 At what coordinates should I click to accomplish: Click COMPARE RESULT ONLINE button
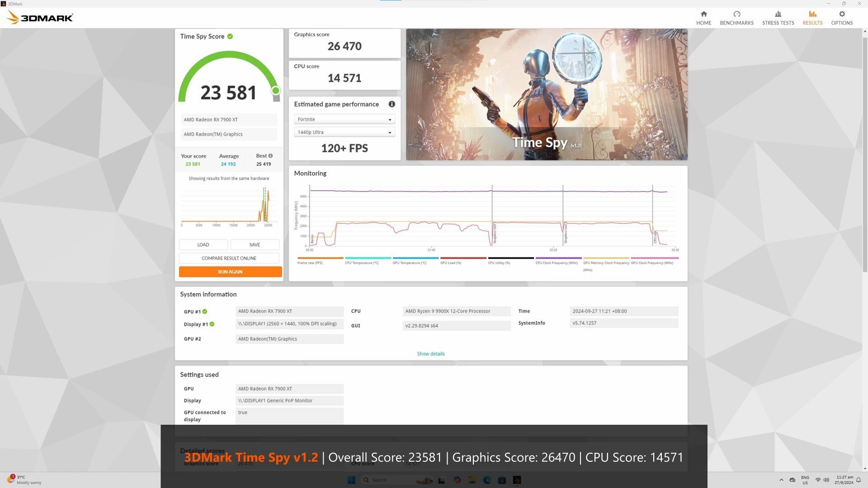point(229,258)
